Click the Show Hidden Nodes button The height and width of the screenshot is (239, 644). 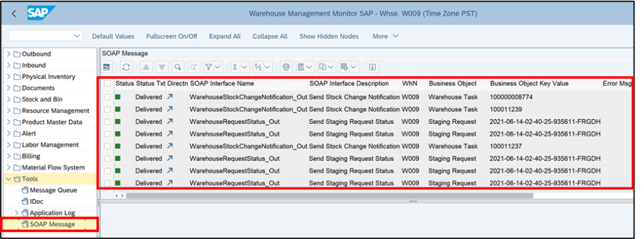tap(329, 36)
